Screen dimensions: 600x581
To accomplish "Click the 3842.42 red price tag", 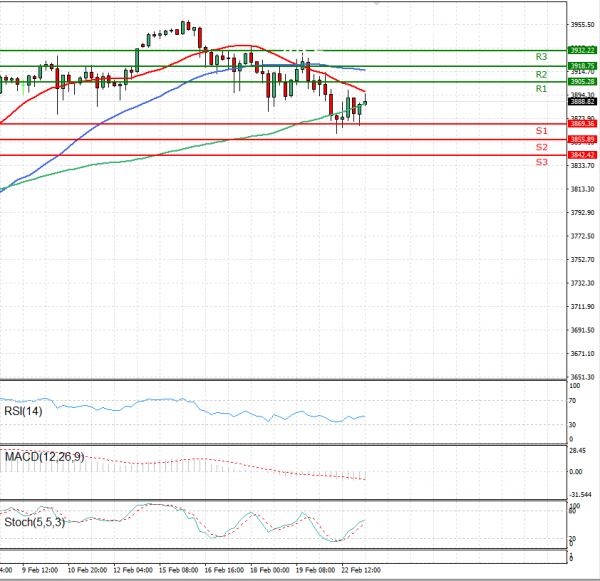I will click(582, 155).
